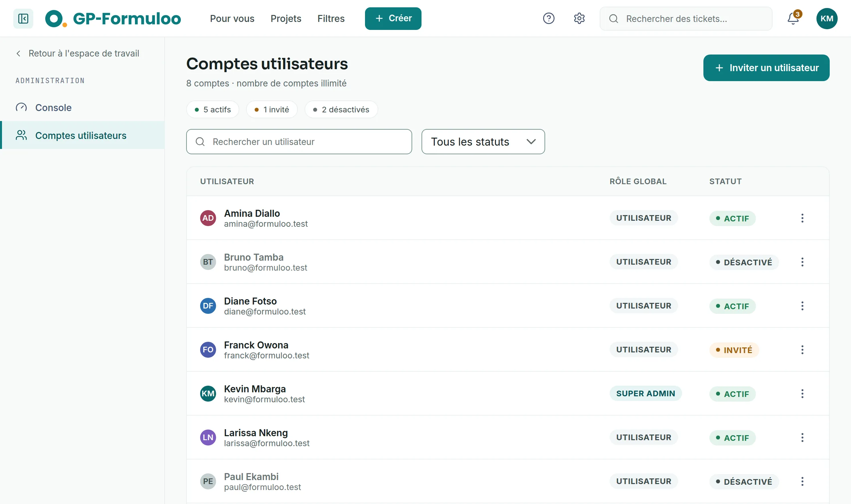The height and width of the screenshot is (504, 851).
Task: Select Console in the sidebar
Action: [82, 107]
